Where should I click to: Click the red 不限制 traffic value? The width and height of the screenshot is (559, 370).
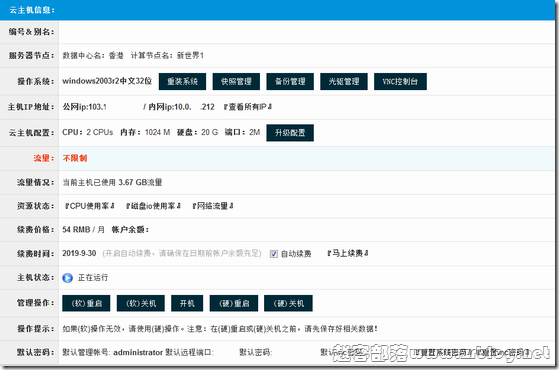click(x=75, y=158)
